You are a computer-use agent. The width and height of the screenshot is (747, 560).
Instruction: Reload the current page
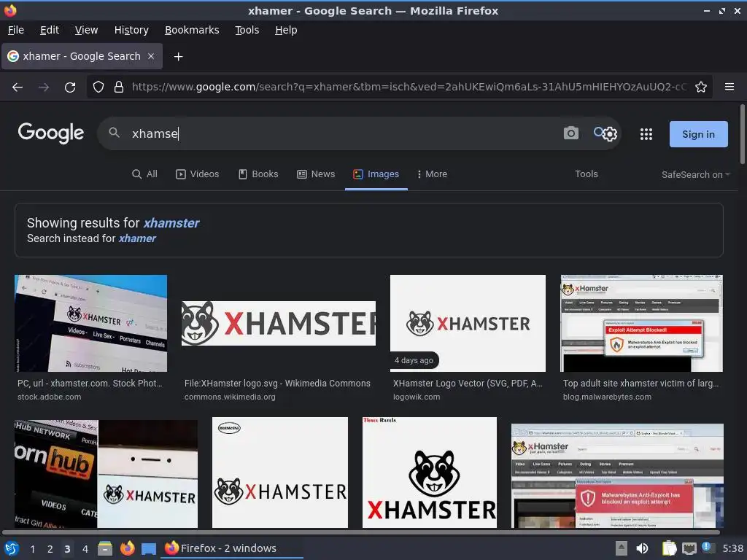pyautogui.click(x=70, y=87)
